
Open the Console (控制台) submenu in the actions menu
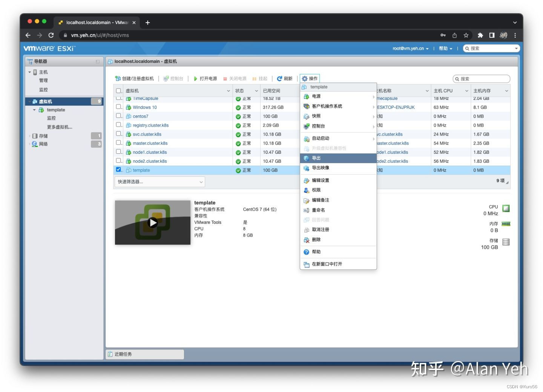(338, 126)
